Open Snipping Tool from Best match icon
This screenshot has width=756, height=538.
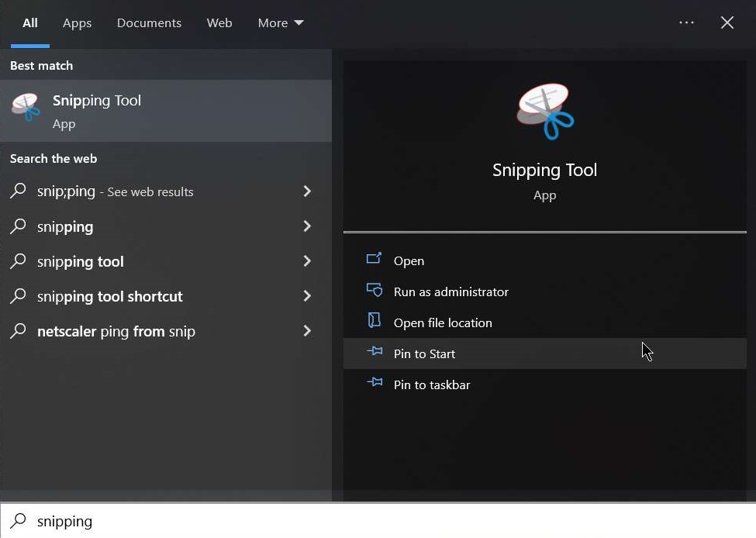pos(26,109)
